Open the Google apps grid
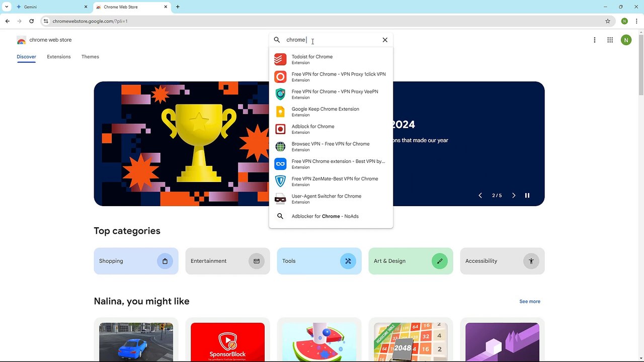The width and height of the screenshot is (644, 362). click(610, 40)
